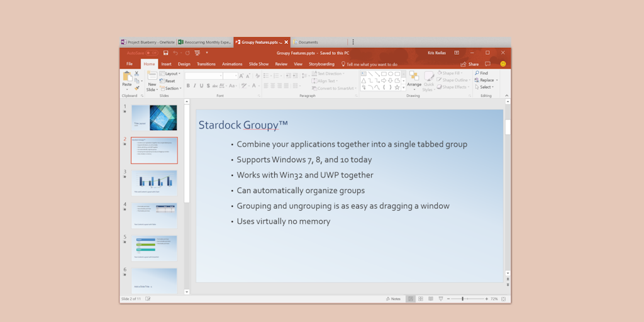Start slide show from status bar icon

(x=441, y=299)
